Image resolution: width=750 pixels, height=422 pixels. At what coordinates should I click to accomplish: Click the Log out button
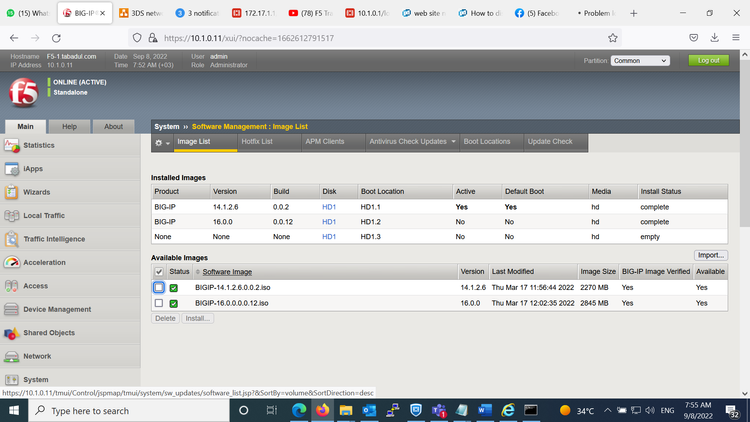pyautogui.click(x=708, y=61)
